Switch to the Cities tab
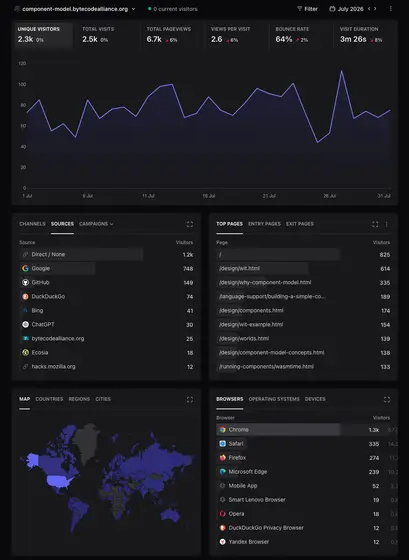409x560 pixels. point(103,399)
